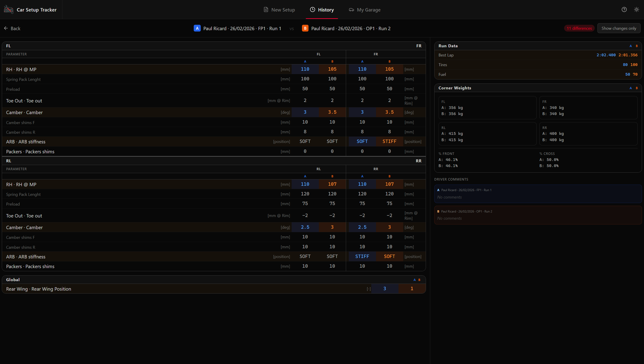
Task: Click the No comments field for Run 2
Action: pyautogui.click(x=449, y=218)
